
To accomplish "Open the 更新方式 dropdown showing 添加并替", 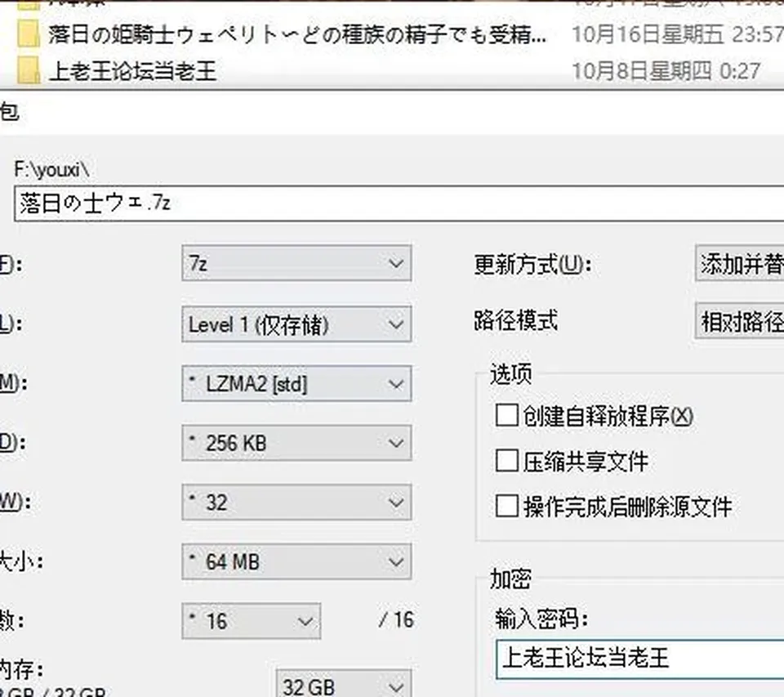I will (740, 263).
